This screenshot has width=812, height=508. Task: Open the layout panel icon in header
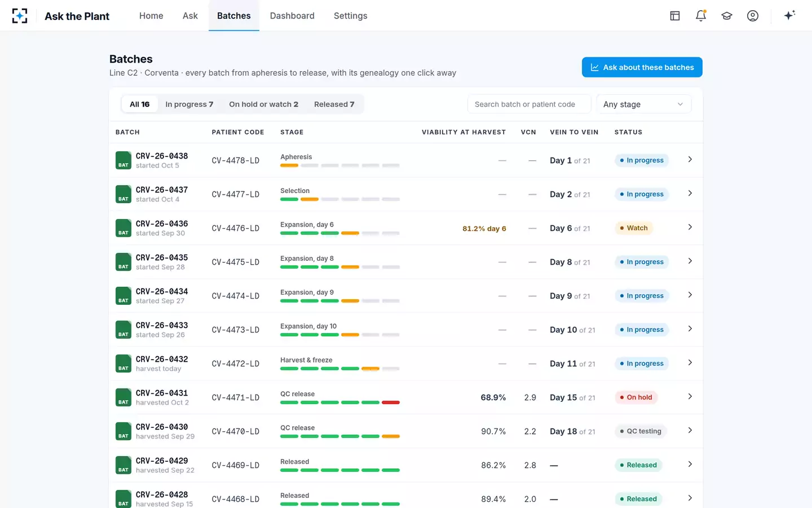tap(675, 16)
